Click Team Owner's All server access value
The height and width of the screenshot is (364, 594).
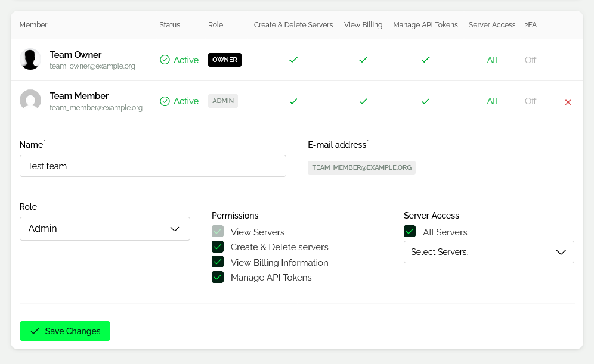click(492, 60)
